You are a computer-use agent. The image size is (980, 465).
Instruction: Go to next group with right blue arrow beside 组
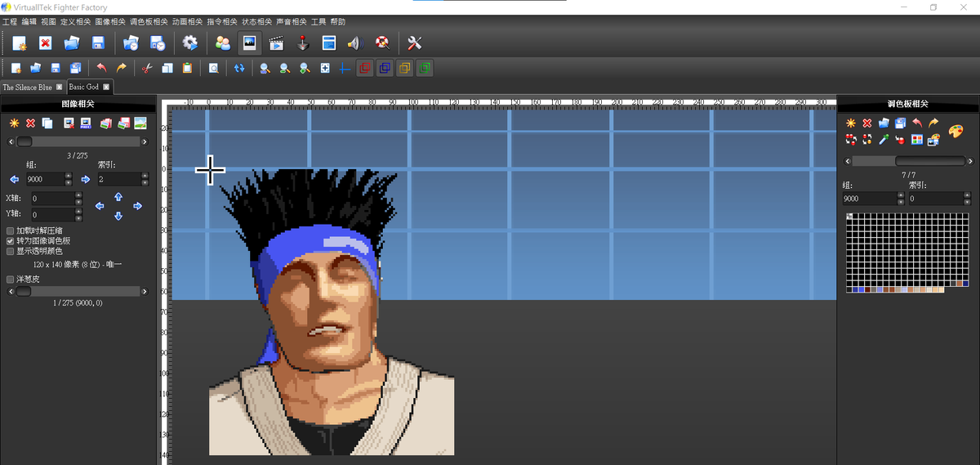click(x=85, y=179)
